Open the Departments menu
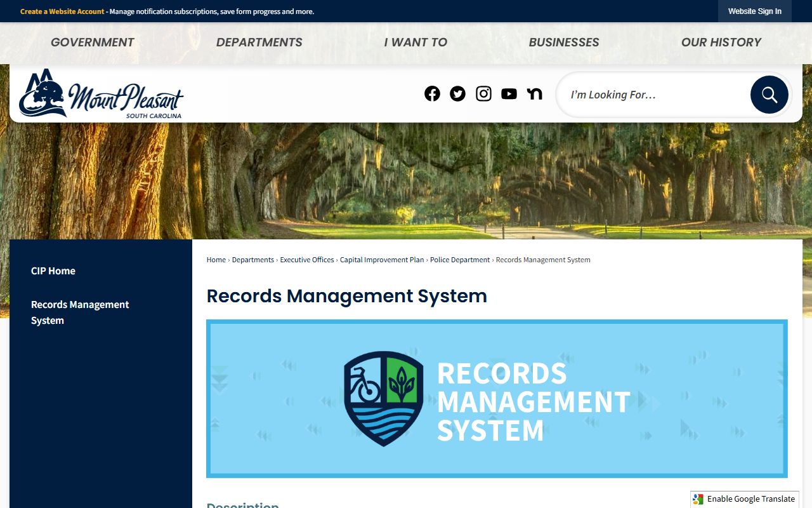 [259, 43]
